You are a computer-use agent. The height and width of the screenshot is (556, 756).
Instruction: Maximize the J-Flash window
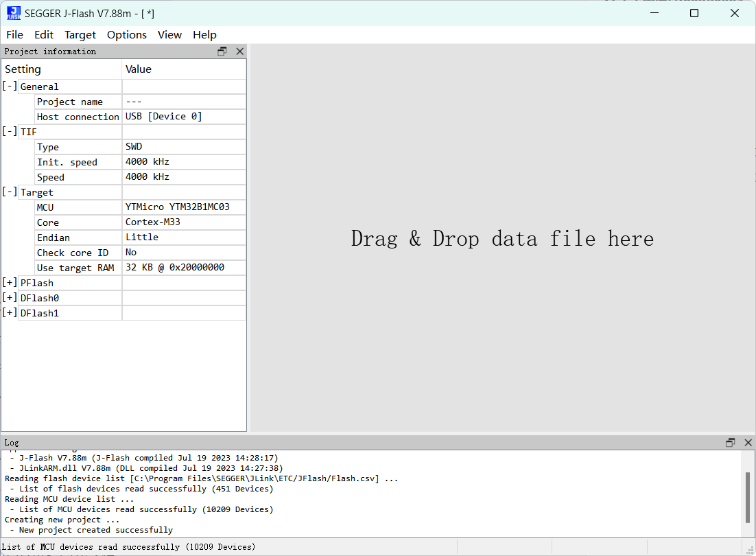pos(694,13)
